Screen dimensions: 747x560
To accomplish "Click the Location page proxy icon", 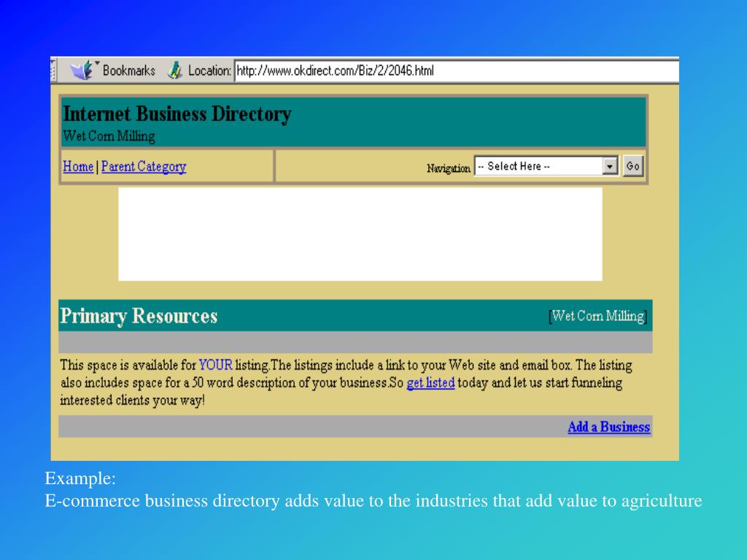I will click(x=175, y=71).
